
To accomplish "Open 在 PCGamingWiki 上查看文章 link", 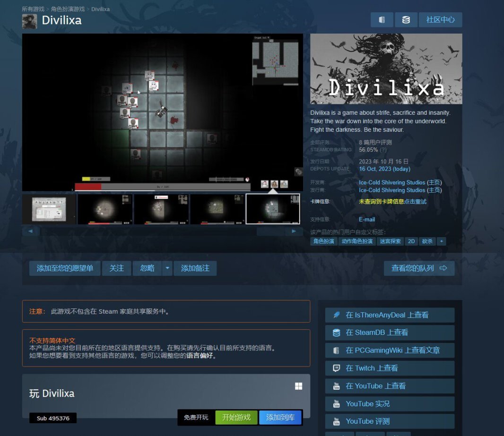I will point(390,351).
